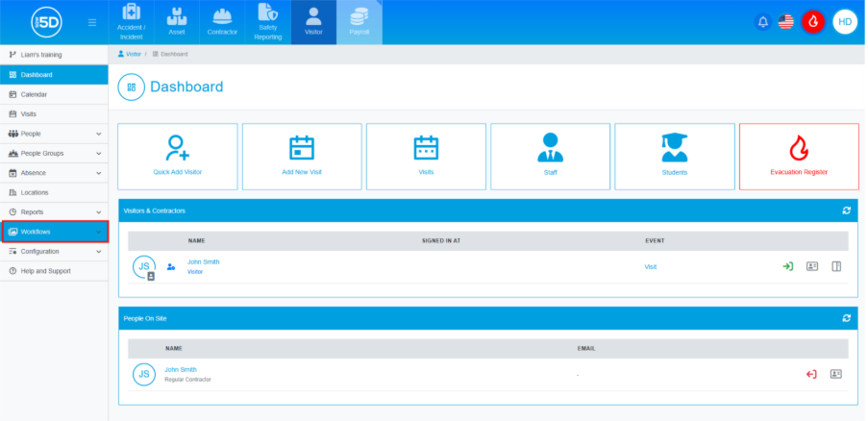Open the Quick Add Visitor tile
This screenshot has height=421, width=868.
pyautogui.click(x=177, y=156)
